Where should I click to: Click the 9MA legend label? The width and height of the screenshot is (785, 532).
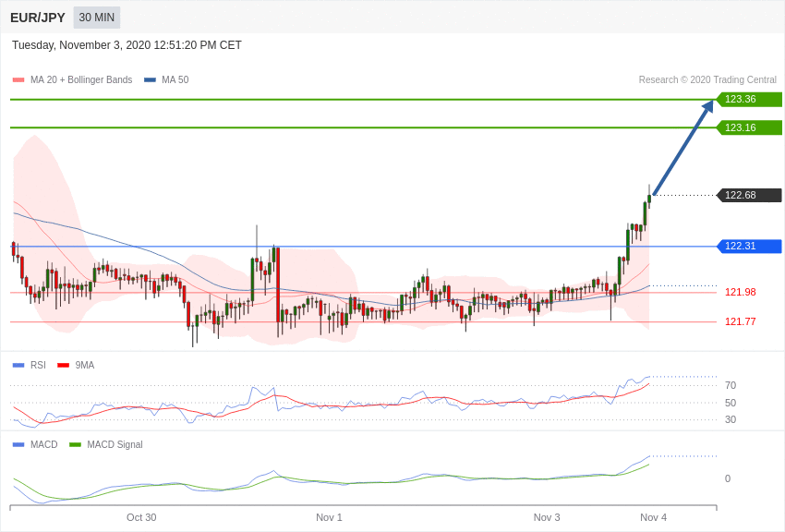(x=85, y=365)
